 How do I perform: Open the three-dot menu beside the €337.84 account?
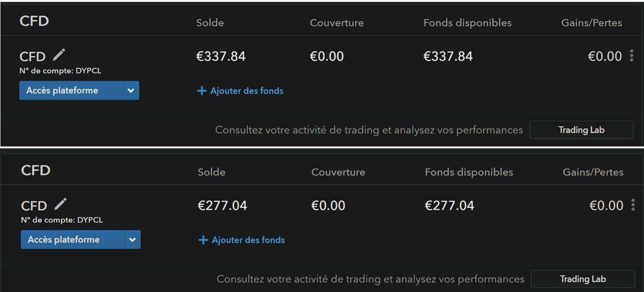coord(632,56)
